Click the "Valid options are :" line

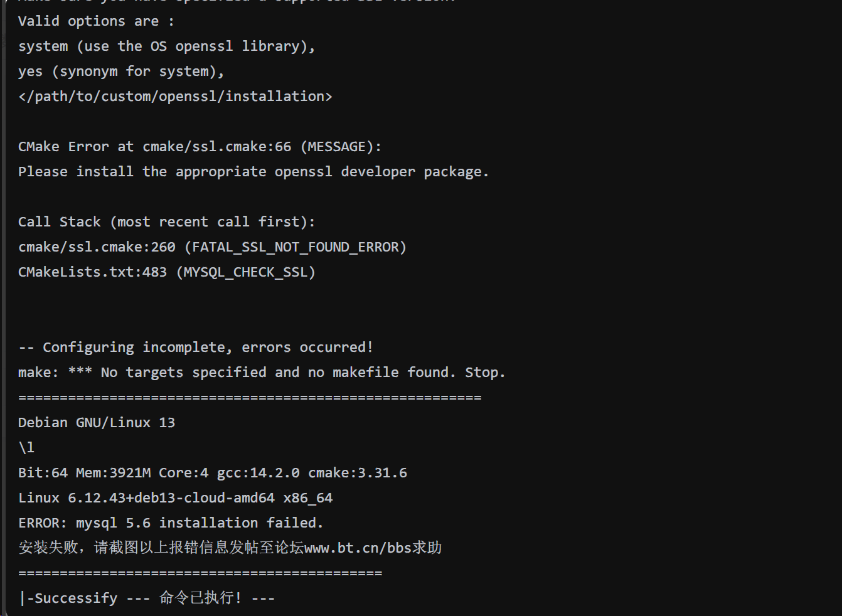pyautogui.click(x=96, y=21)
